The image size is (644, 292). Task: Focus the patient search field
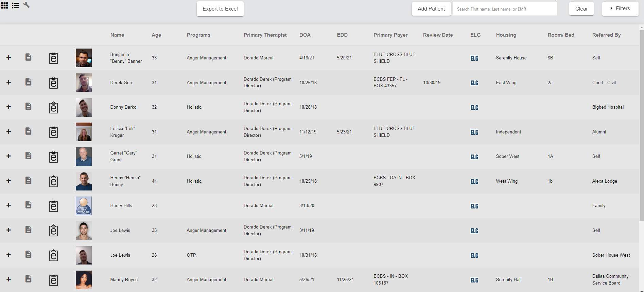pyautogui.click(x=505, y=9)
